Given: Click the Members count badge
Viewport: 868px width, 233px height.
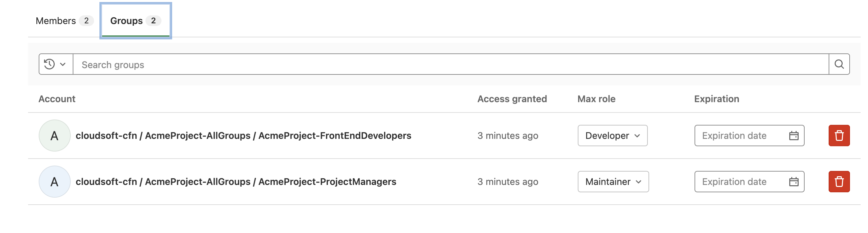Looking at the screenshot, I should pos(86,21).
